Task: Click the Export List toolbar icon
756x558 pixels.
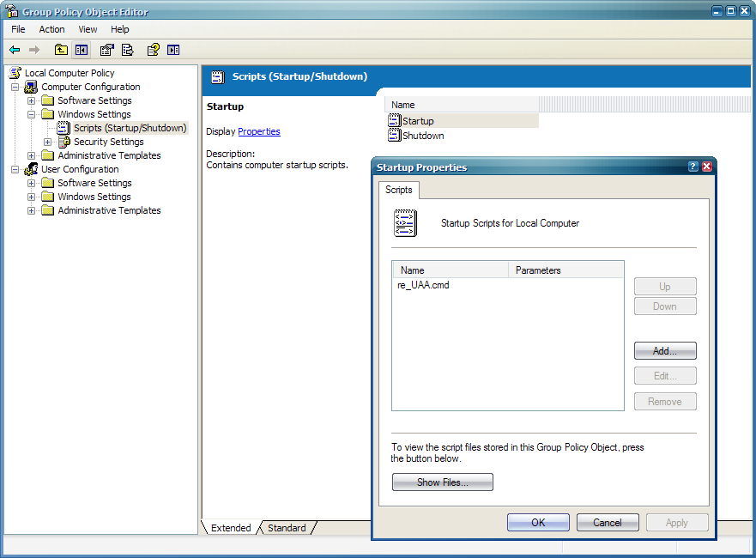Action: click(x=127, y=50)
